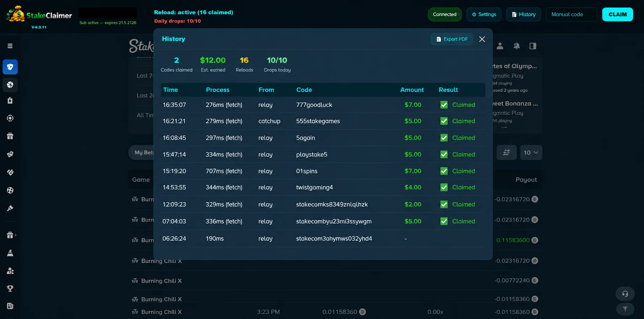Open the casino cards icon in sidebar
Screen dimensions: 644x319
(10, 67)
